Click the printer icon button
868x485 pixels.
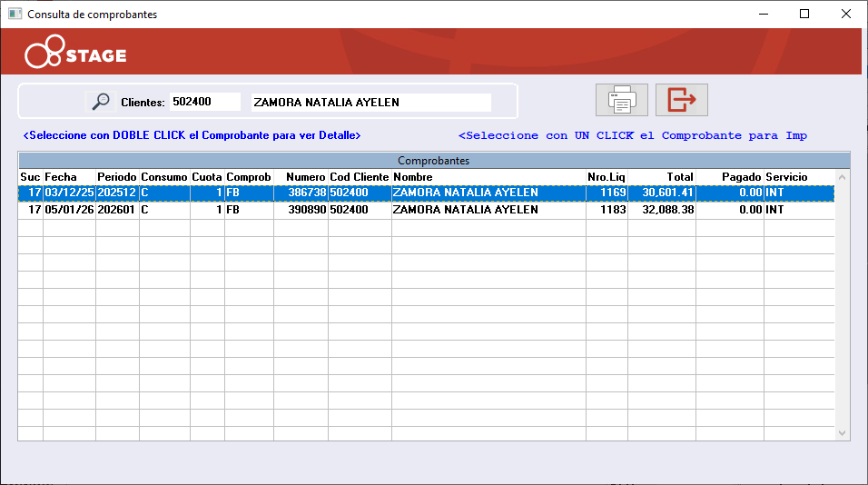coord(621,100)
